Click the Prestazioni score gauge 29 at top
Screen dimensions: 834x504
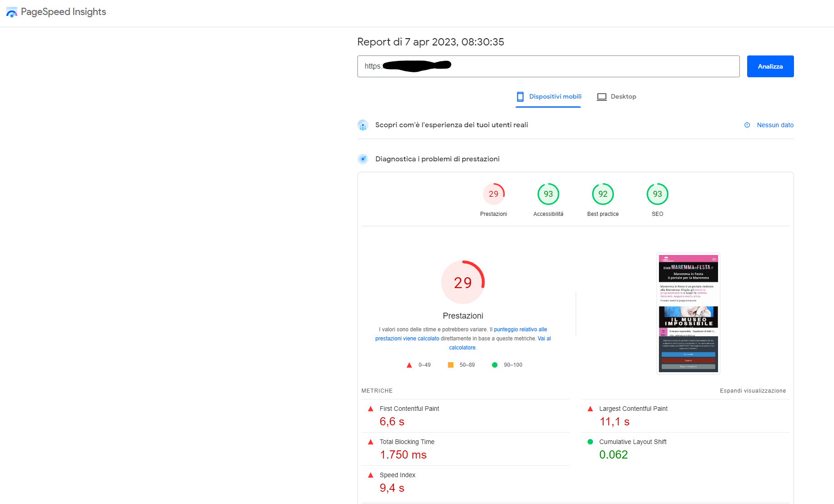click(x=493, y=194)
